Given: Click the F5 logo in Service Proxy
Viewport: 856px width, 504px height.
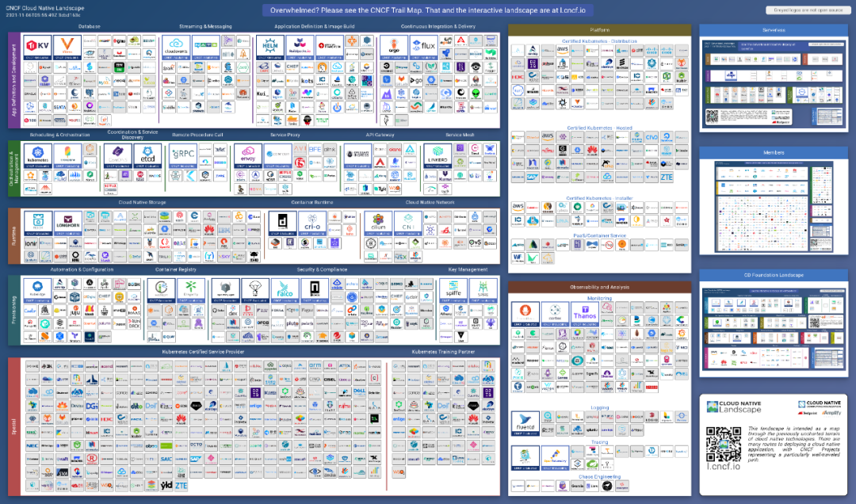Looking at the screenshot, I should click(x=300, y=162).
